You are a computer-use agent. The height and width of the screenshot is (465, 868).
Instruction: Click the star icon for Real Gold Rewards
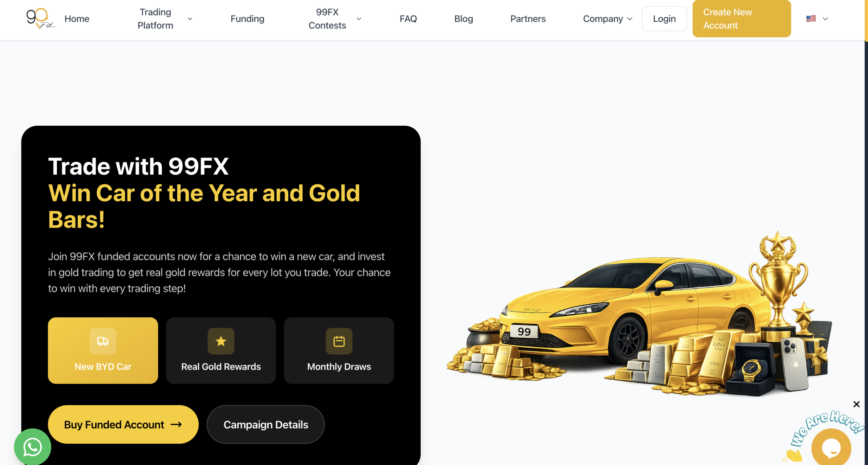click(221, 341)
